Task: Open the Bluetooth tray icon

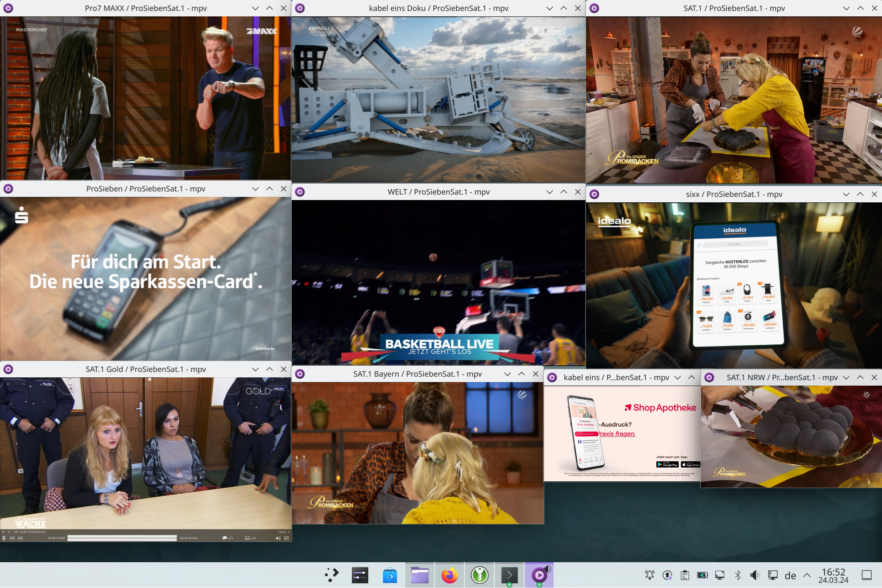Action: coord(738,575)
